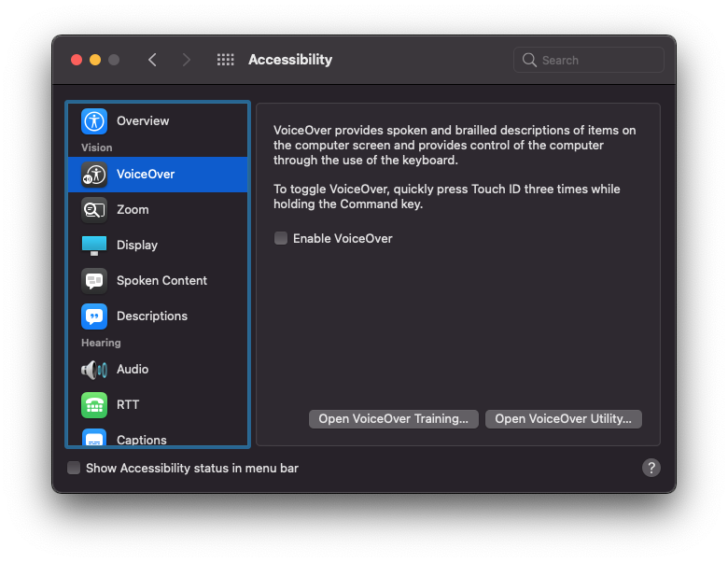Go back with the left chevron
This screenshot has width=728, height=562.
152,60
